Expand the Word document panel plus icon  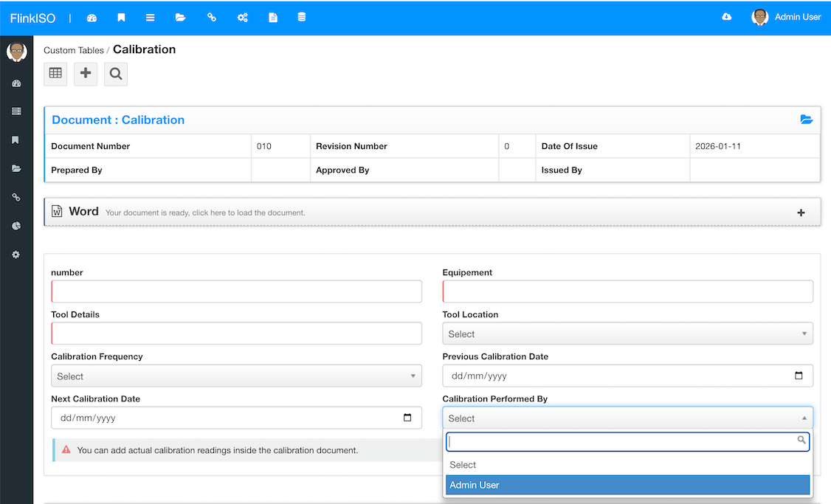801,213
